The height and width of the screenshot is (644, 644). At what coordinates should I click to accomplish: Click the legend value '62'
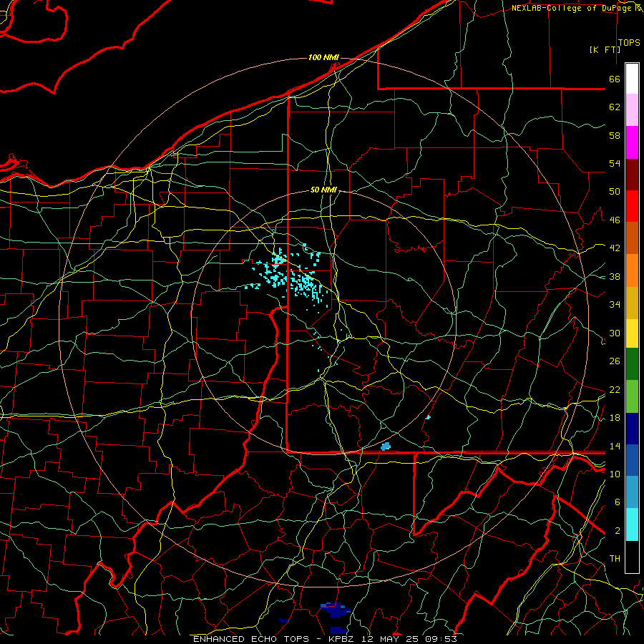(615, 107)
